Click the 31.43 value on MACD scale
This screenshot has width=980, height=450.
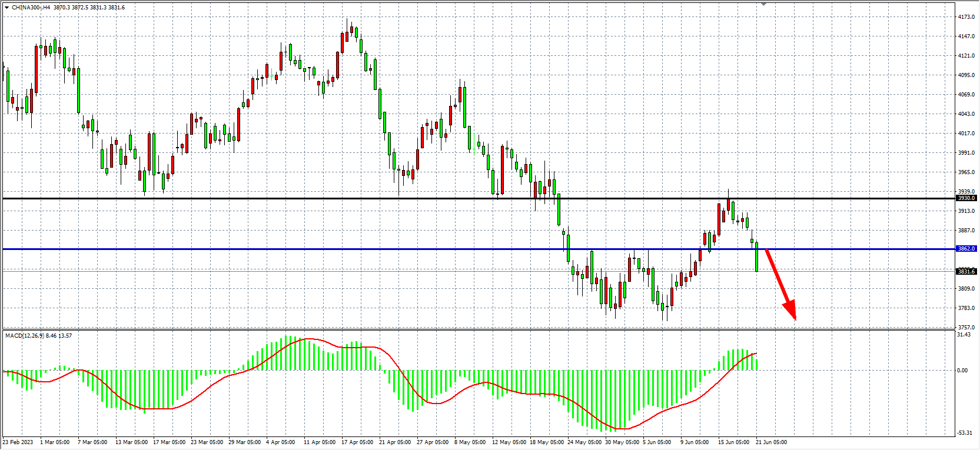pyautogui.click(x=964, y=335)
